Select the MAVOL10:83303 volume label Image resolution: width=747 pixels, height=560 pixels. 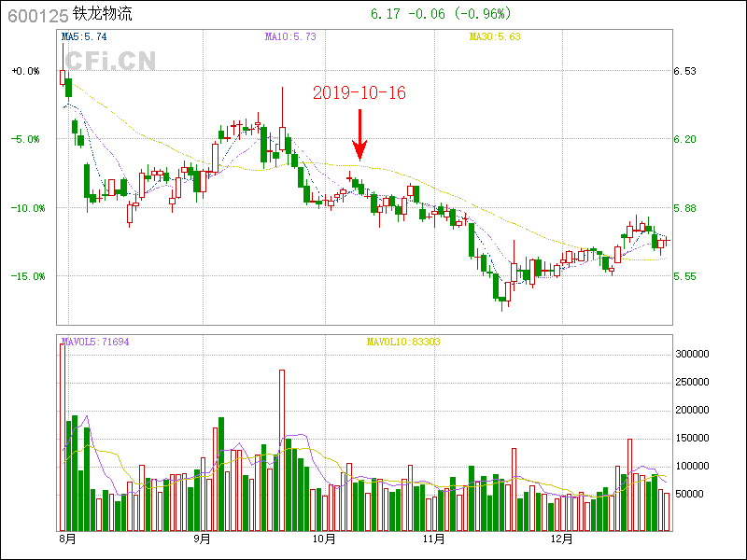[402, 343]
